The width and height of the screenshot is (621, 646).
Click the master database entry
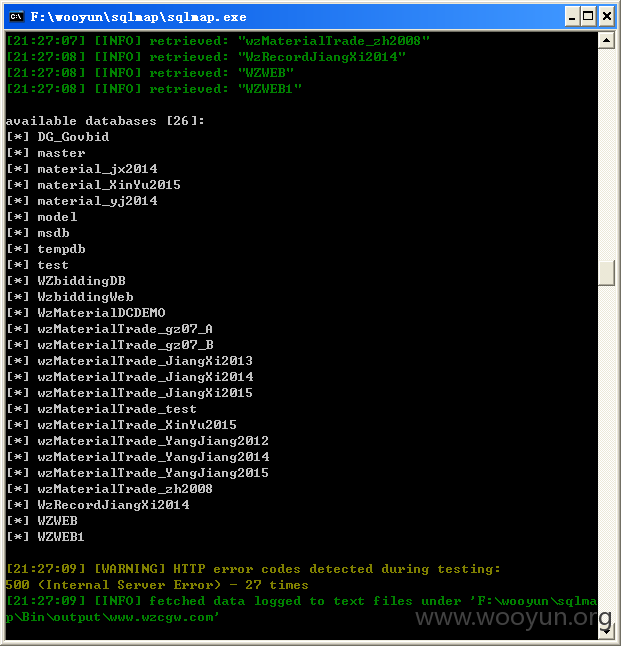[46, 153]
